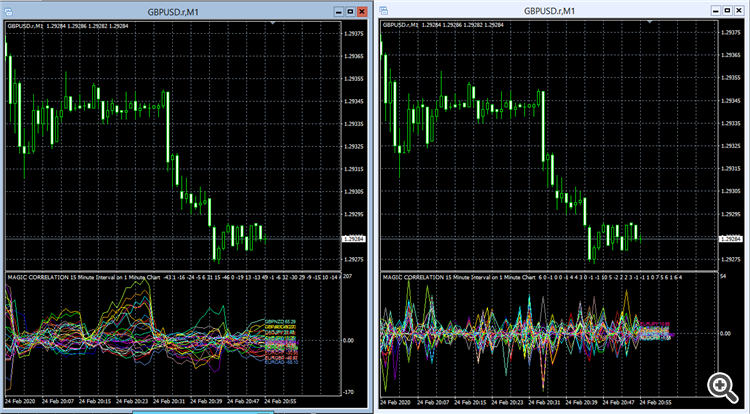Image resolution: width=750 pixels, height=414 pixels.
Task: Click indicator scale value -170 in left window
Action: pyautogui.click(x=350, y=392)
